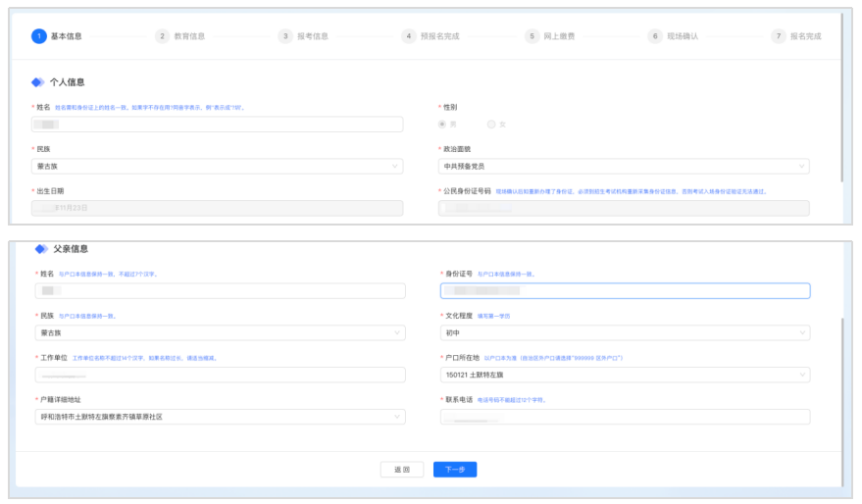This screenshot has width=862, height=504.
Task: Click the step 6 现场确认 circle icon
Action: [655, 36]
